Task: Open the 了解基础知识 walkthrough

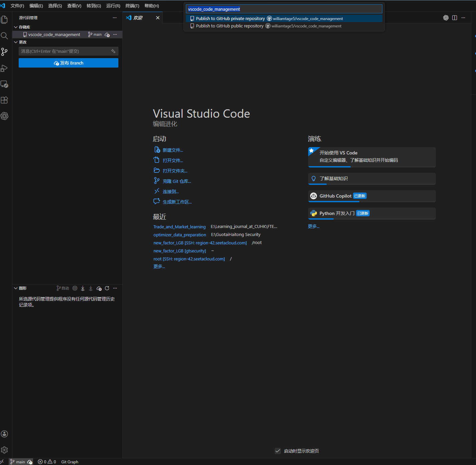Action: tap(372, 179)
